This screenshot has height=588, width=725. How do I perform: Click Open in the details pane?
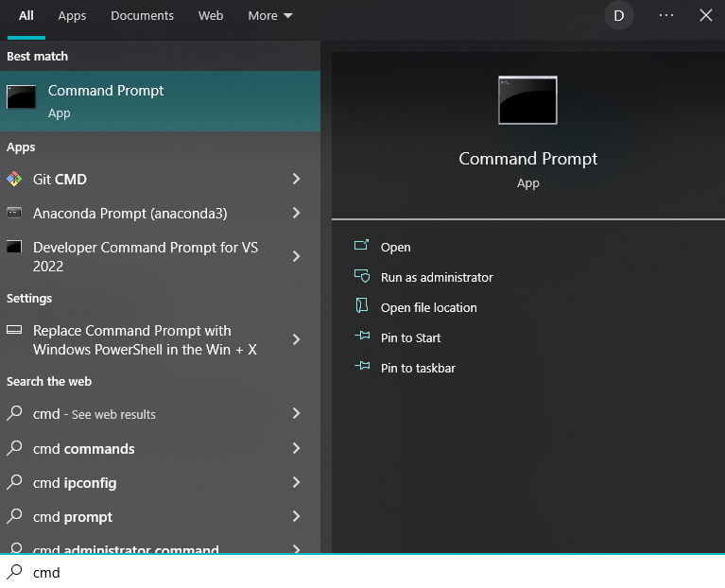click(x=395, y=248)
